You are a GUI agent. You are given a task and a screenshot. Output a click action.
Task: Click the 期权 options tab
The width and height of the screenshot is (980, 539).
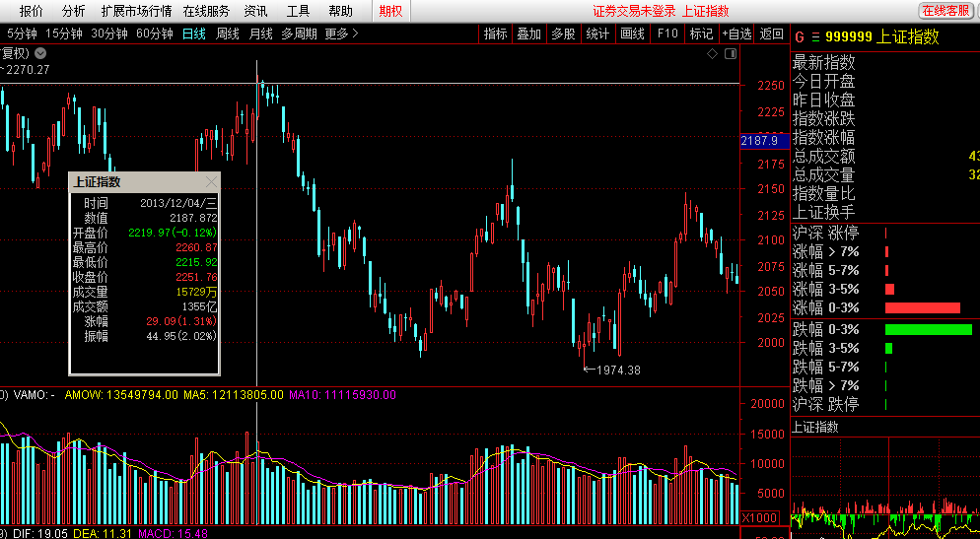click(390, 11)
